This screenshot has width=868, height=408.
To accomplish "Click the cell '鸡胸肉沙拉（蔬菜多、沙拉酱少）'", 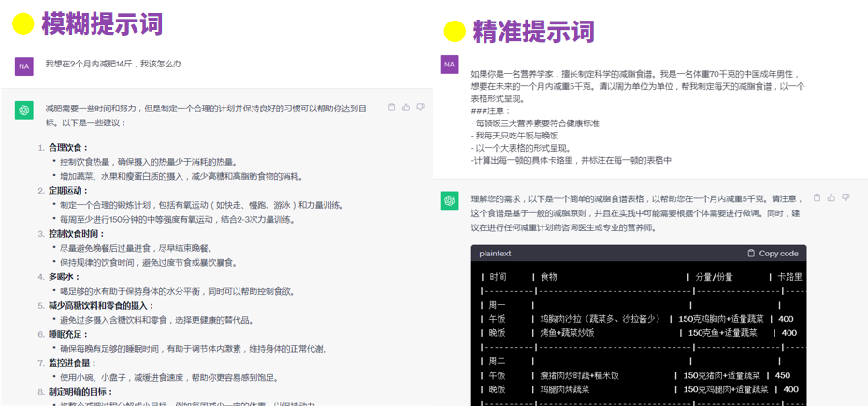I will tap(600, 319).
